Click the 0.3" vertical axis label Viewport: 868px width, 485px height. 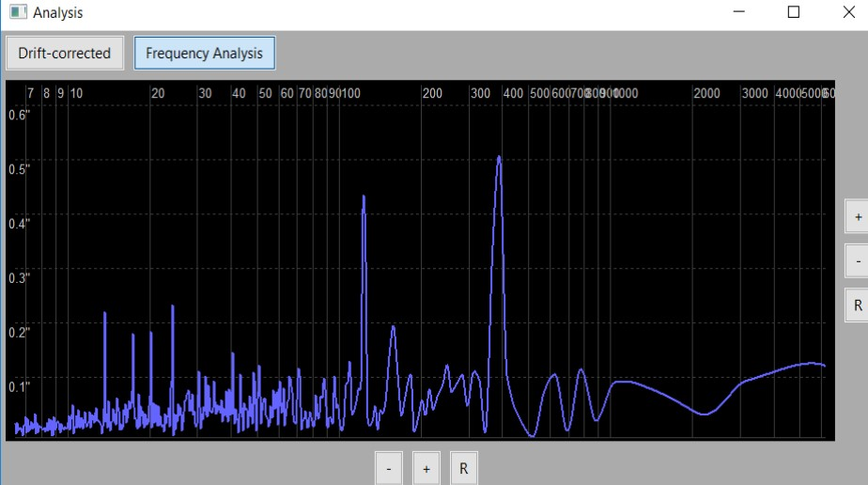(19, 277)
